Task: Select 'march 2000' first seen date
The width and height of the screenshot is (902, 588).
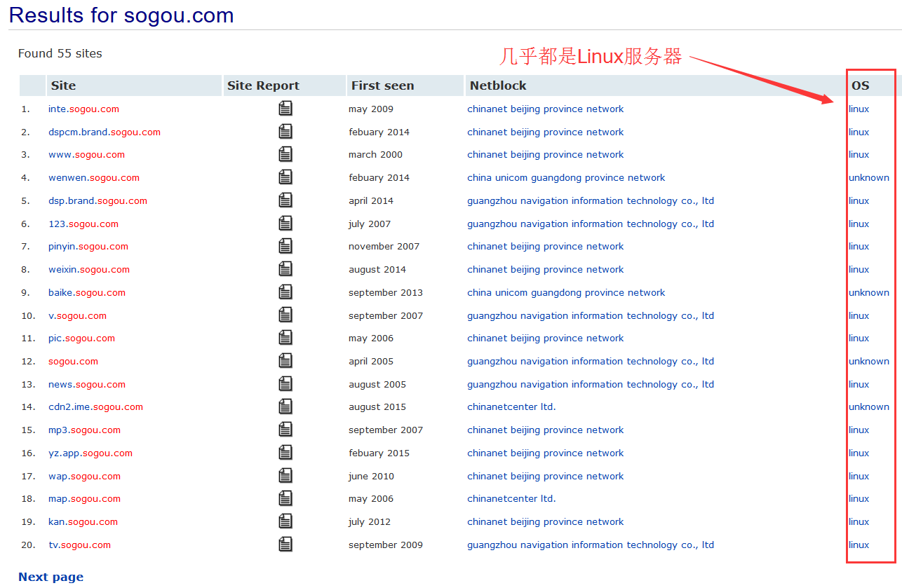Action: 375,154
